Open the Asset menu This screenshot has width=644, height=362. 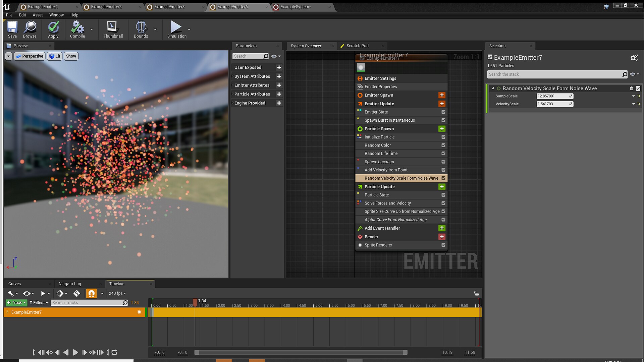(x=38, y=15)
